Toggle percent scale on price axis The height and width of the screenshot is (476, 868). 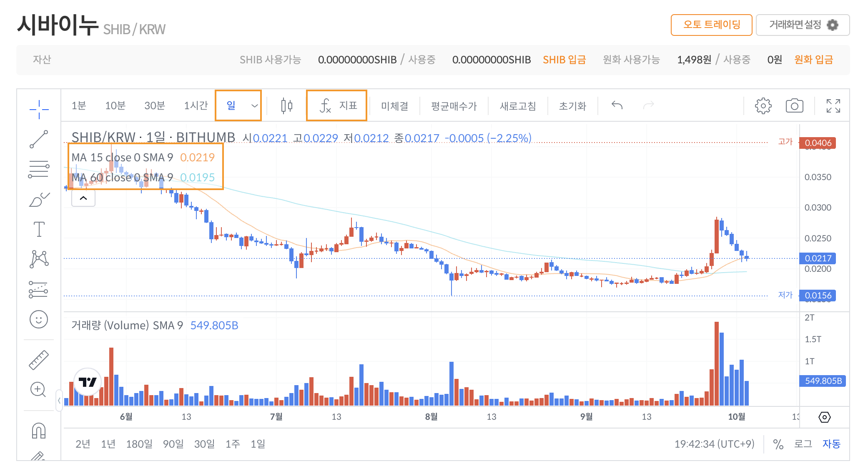click(x=778, y=444)
